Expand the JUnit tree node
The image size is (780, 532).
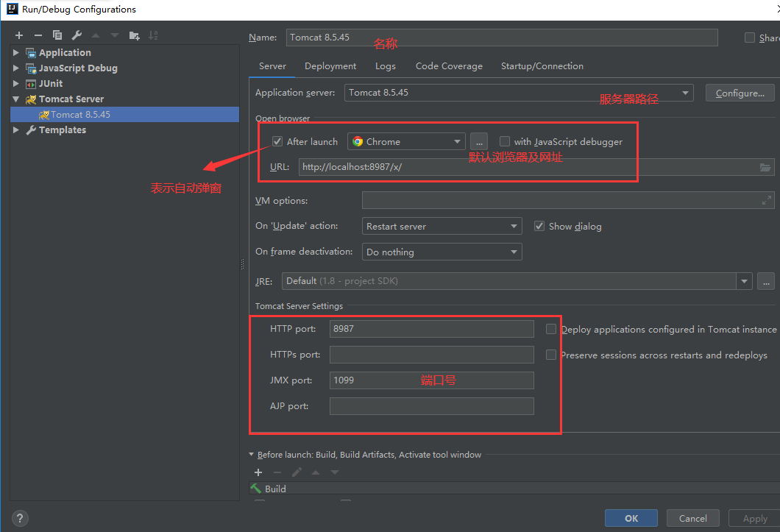click(x=16, y=84)
